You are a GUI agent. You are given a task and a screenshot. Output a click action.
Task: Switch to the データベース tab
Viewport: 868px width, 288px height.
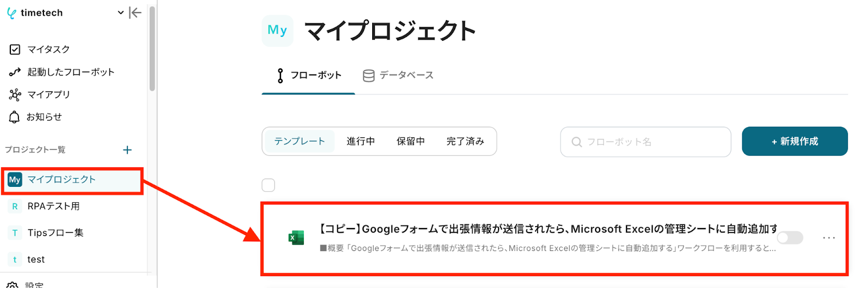398,76
